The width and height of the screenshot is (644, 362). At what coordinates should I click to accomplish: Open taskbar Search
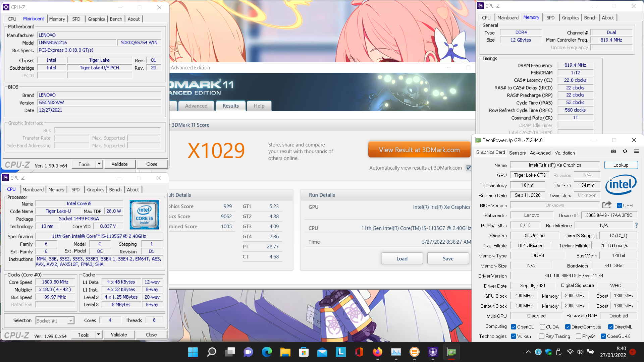pos(211,352)
